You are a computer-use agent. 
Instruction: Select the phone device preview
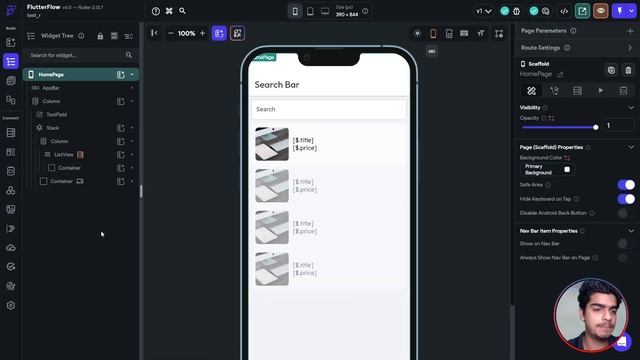tap(295, 11)
